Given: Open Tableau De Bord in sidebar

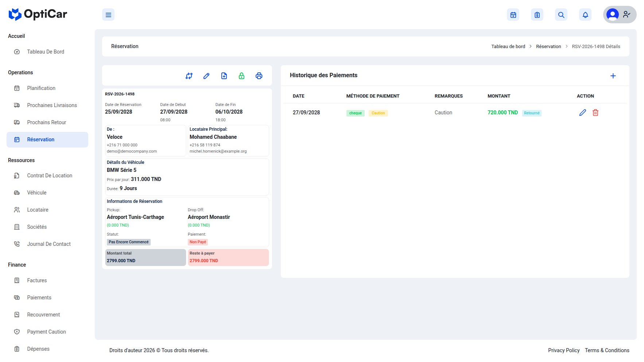Looking at the screenshot, I should point(47,52).
